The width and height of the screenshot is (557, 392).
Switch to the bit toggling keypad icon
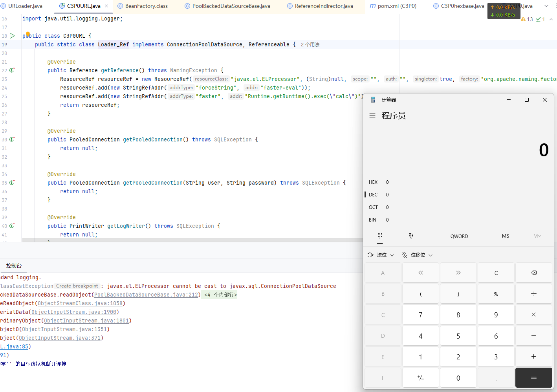[411, 236]
